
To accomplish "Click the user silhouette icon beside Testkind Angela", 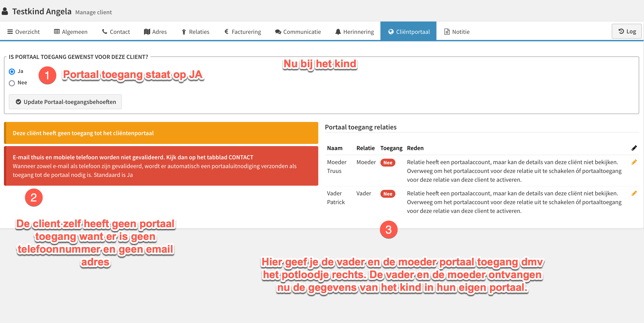I will pos(5,11).
